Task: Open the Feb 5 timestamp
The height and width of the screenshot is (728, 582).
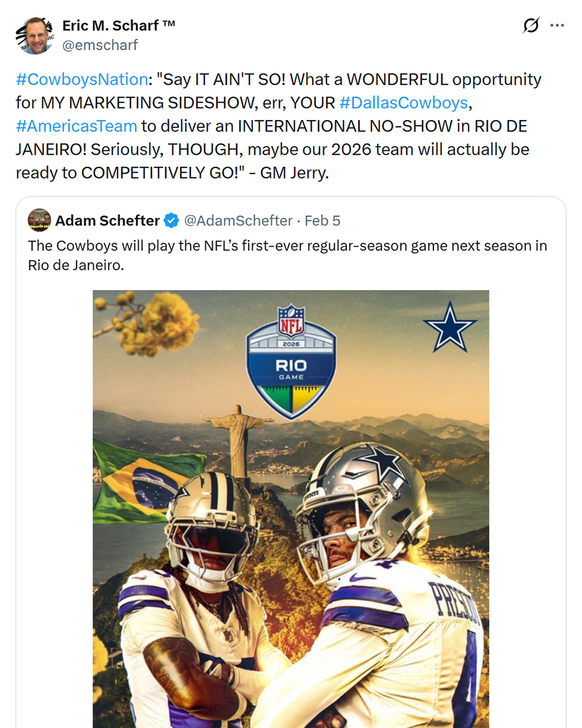Action: click(323, 221)
